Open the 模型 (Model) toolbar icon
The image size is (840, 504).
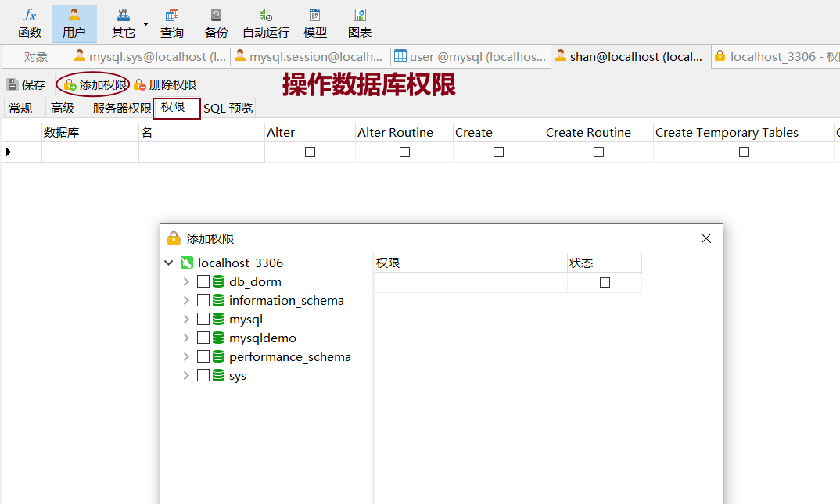(315, 24)
